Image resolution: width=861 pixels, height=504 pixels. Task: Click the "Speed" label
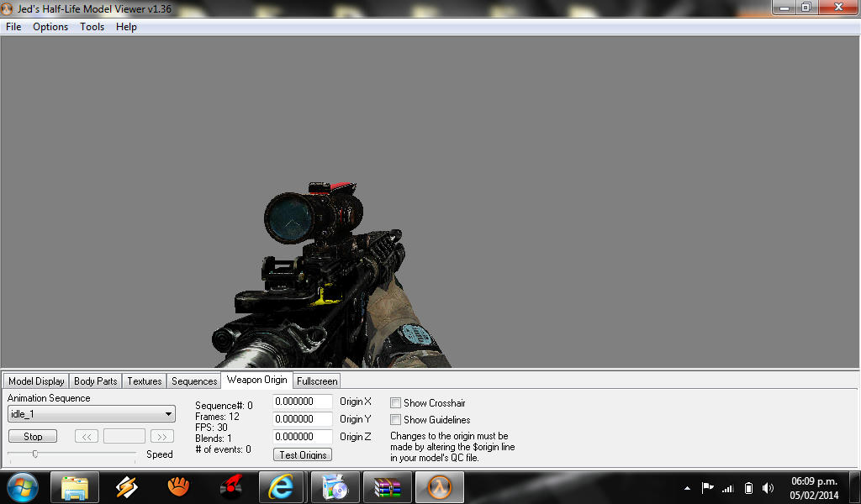click(160, 454)
